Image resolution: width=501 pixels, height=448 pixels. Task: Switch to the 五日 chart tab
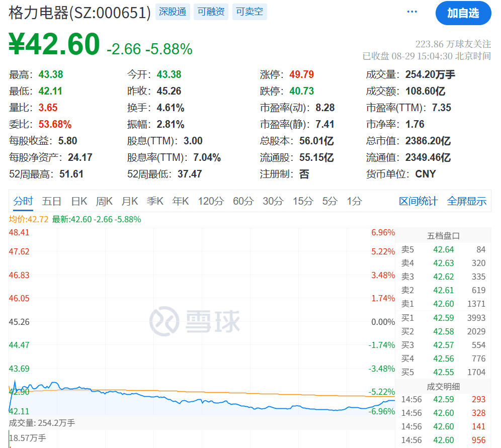point(52,201)
